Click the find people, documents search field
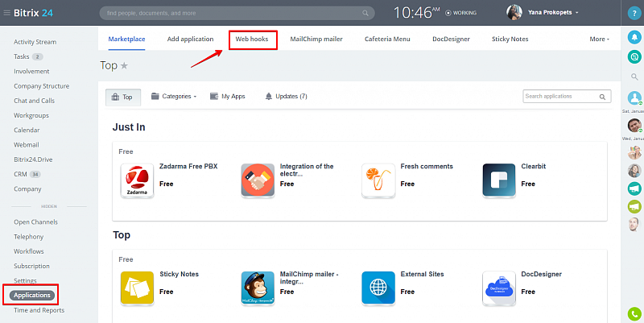The height and width of the screenshot is (323, 644). pos(237,13)
